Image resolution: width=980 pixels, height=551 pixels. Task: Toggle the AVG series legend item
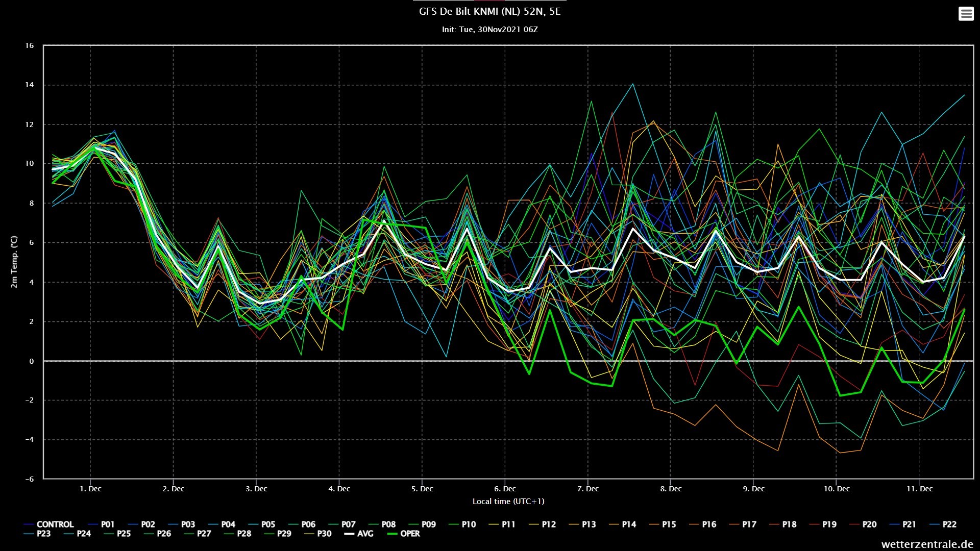[x=359, y=534]
